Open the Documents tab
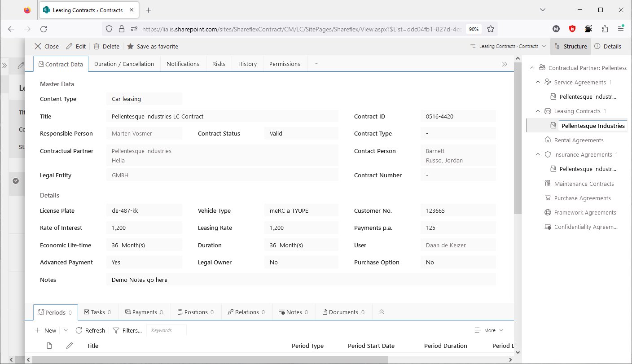632x364 pixels. pyautogui.click(x=344, y=312)
